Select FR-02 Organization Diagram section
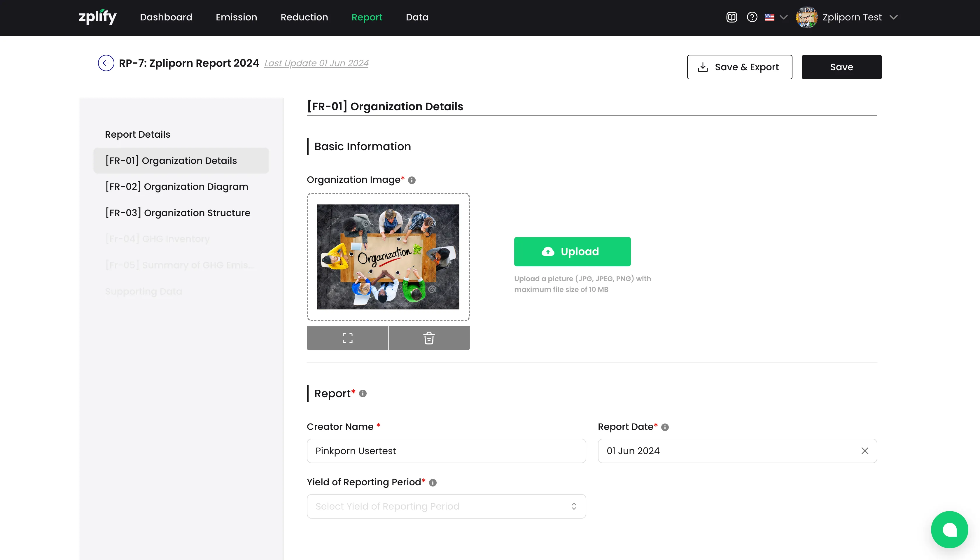980x560 pixels. tap(177, 187)
